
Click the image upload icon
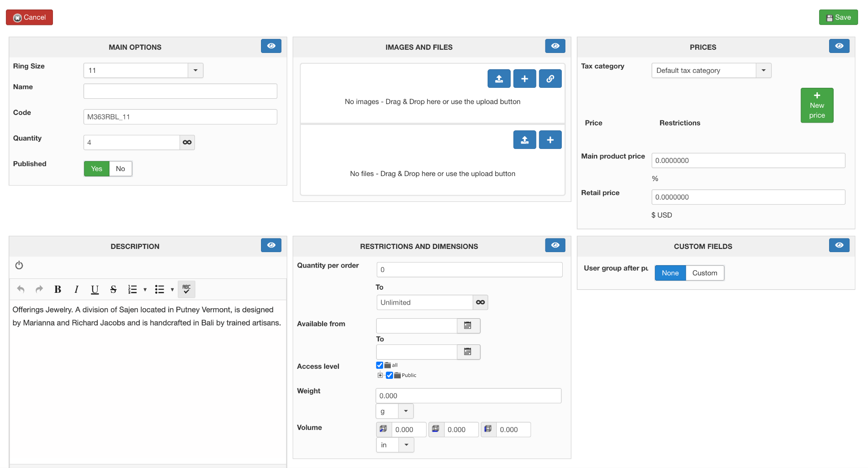click(499, 79)
